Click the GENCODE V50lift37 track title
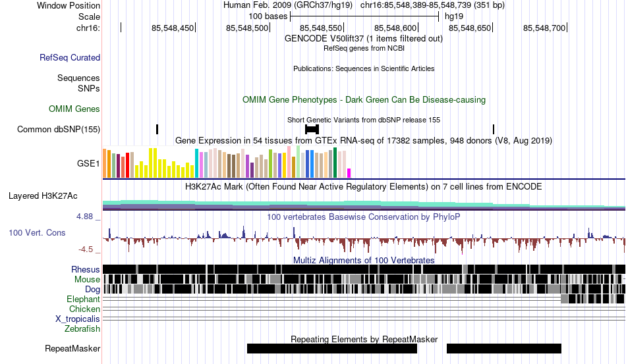The height and width of the screenshot is (364, 626). (x=364, y=39)
